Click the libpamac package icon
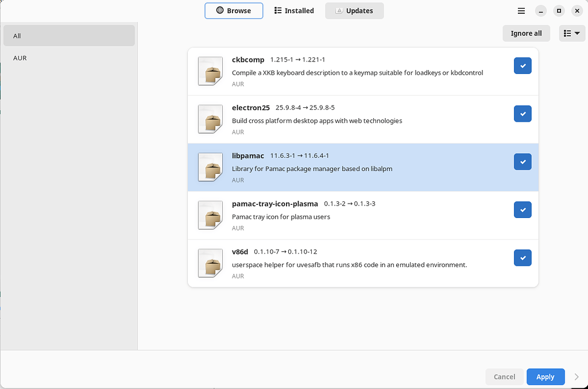588x389 pixels. 210,168
